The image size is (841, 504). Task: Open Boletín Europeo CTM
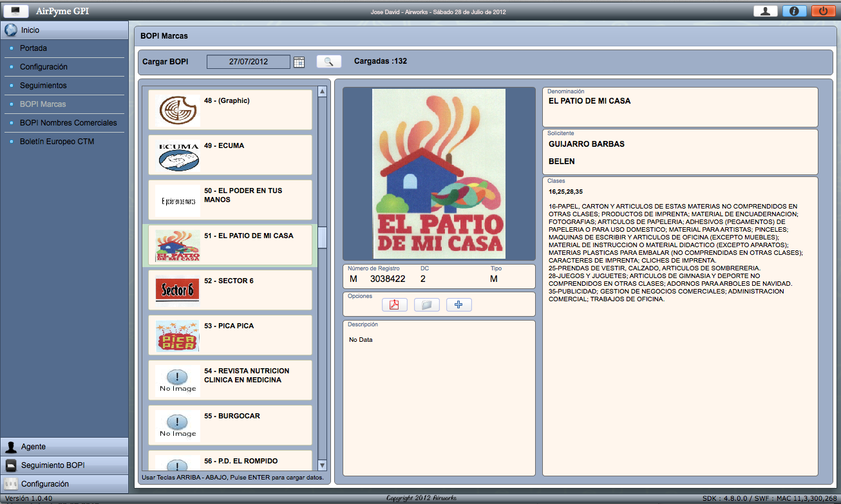pyautogui.click(x=57, y=142)
